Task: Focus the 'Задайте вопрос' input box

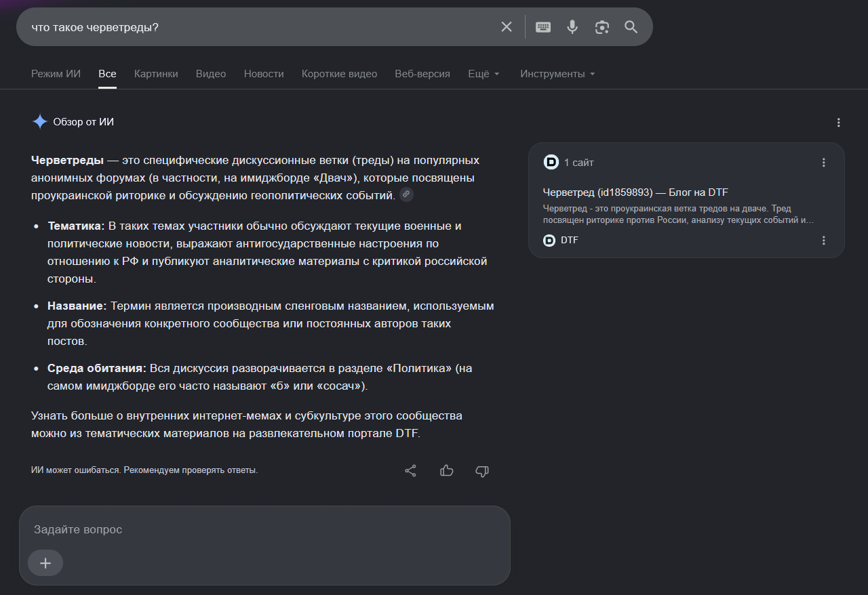Action: pyautogui.click(x=264, y=529)
